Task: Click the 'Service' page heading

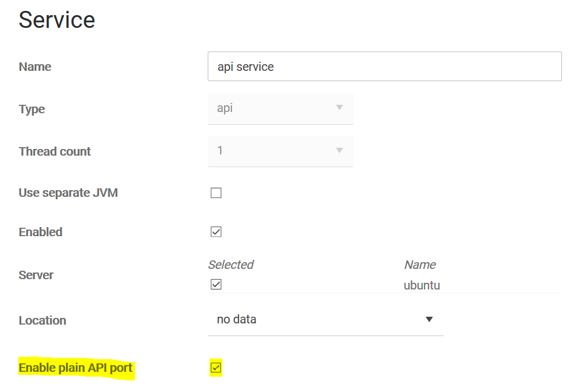Action: point(57,20)
